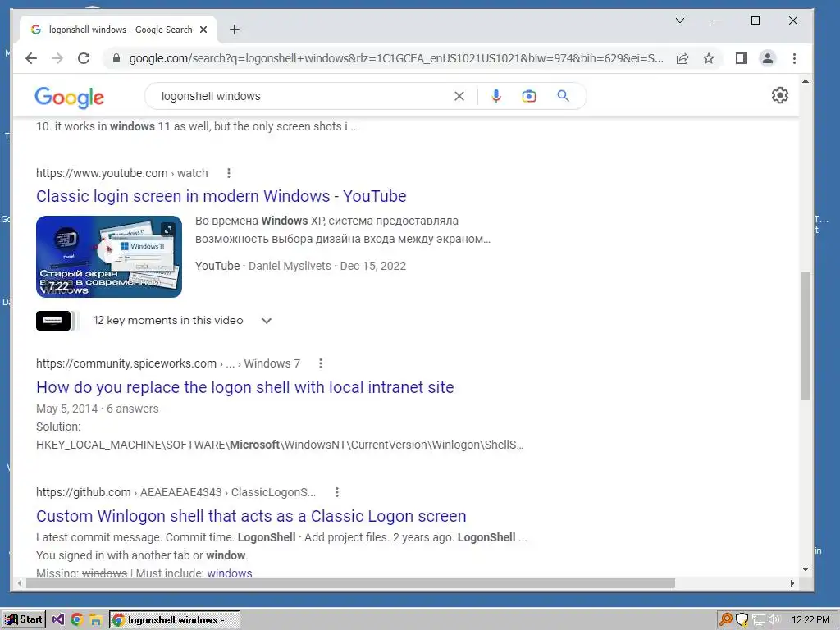Submit search with magnifier icon

[x=563, y=96]
